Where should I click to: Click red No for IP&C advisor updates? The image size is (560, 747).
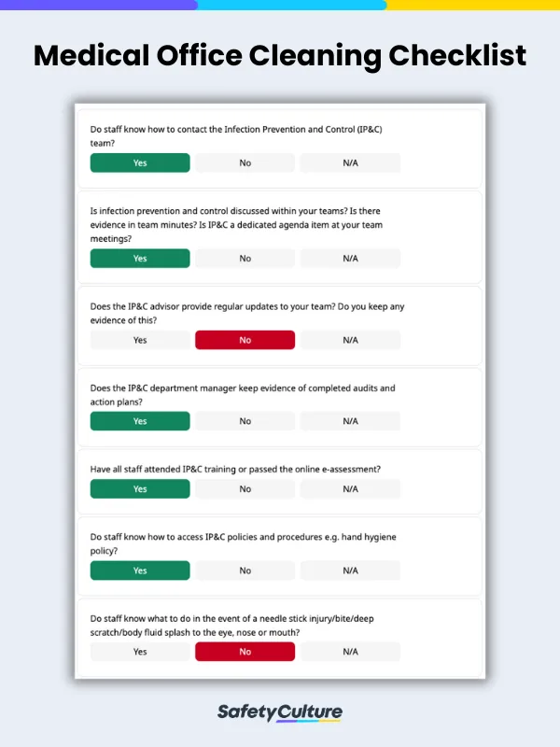coord(245,340)
